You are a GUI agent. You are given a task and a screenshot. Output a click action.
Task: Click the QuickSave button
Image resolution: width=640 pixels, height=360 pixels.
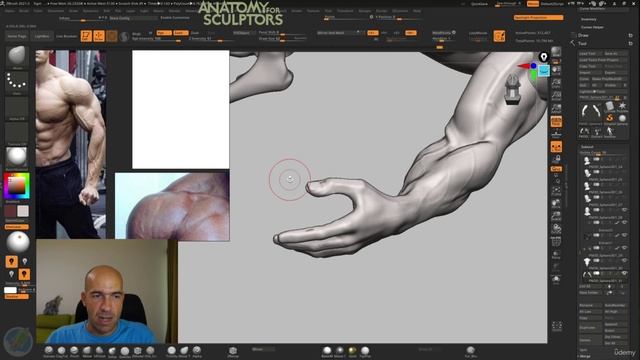coord(479,4)
